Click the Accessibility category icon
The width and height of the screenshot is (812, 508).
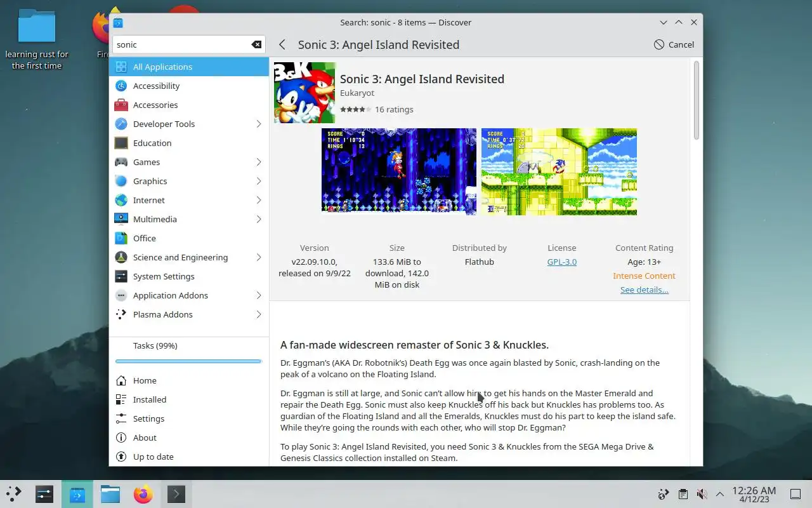(121, 86)
